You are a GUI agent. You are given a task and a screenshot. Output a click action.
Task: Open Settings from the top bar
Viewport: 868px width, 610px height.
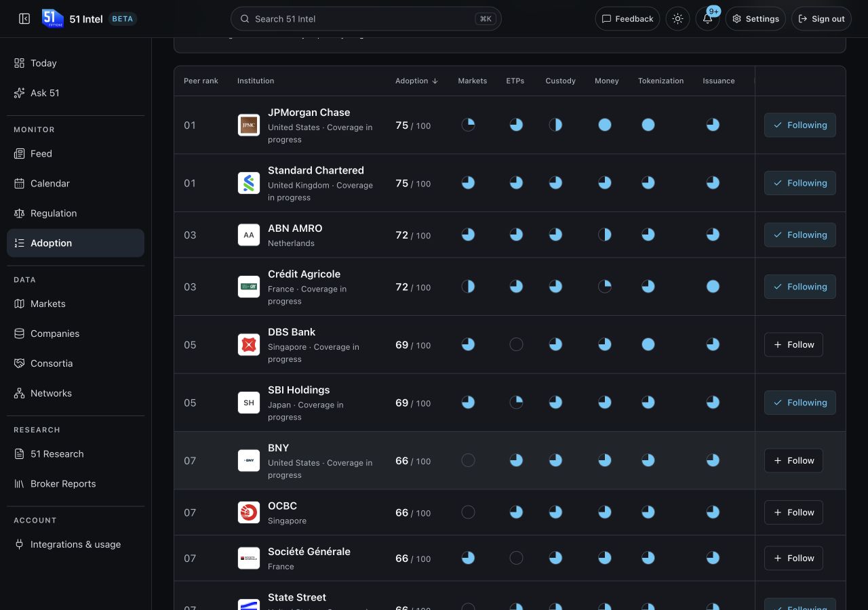[x=755, y=19]
